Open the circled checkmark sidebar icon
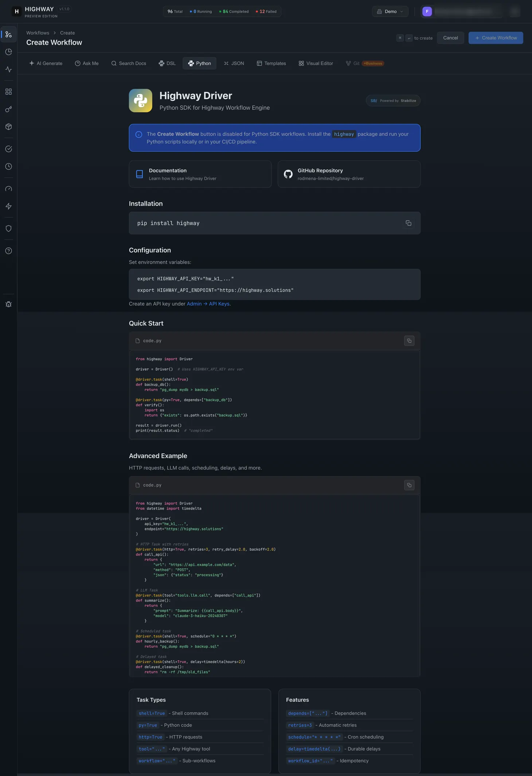The width and height of the screenshot is (532, 776). click(x=8, y=149)
